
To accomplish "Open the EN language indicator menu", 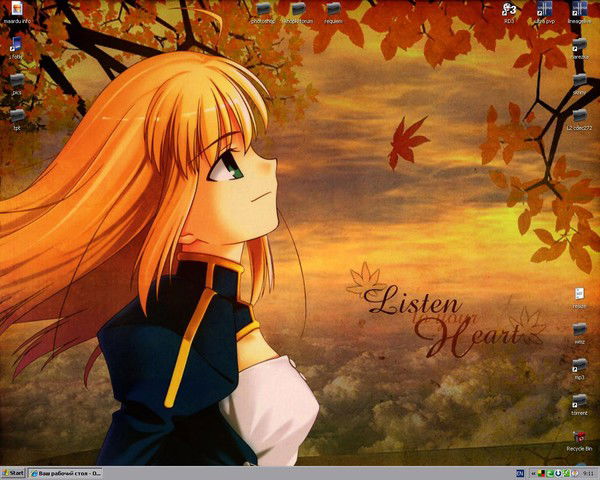I will (x=520, y=472).
